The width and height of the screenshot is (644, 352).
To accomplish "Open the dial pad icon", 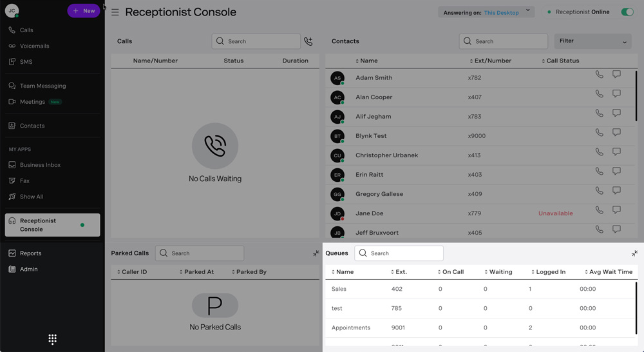I will [52, 339].
